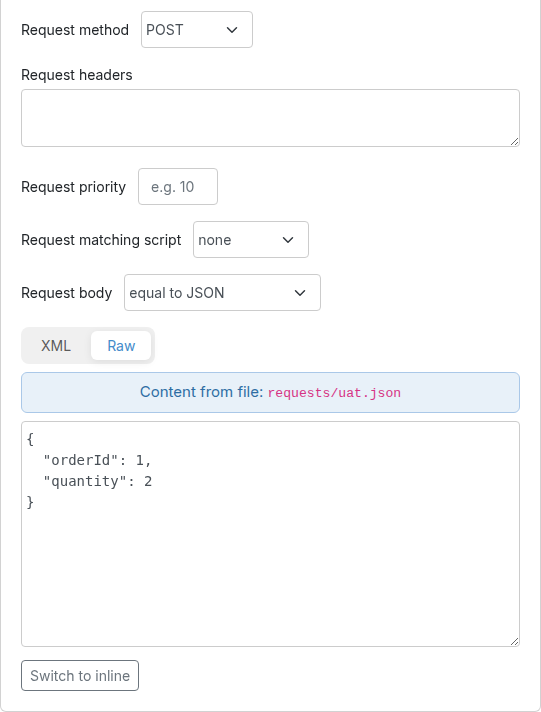
Task: Expand the Request body match type dropdown
Action: click(222, 292)
